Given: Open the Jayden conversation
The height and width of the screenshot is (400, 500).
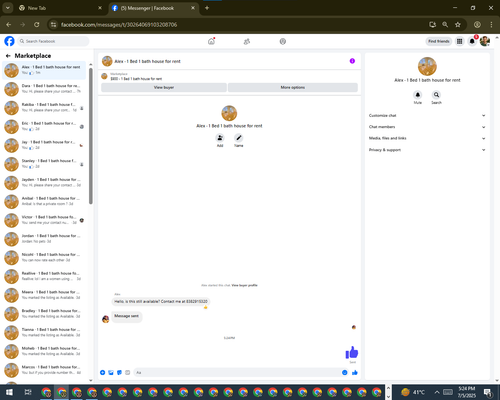Looking at the screenshot, I should pyautogui.click(x=44, y=182).
